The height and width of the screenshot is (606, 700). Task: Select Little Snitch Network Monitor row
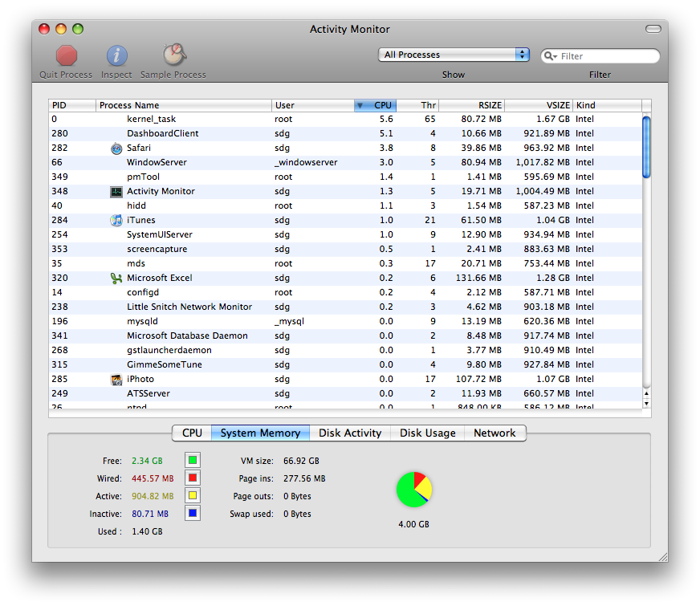coord(345,307)
